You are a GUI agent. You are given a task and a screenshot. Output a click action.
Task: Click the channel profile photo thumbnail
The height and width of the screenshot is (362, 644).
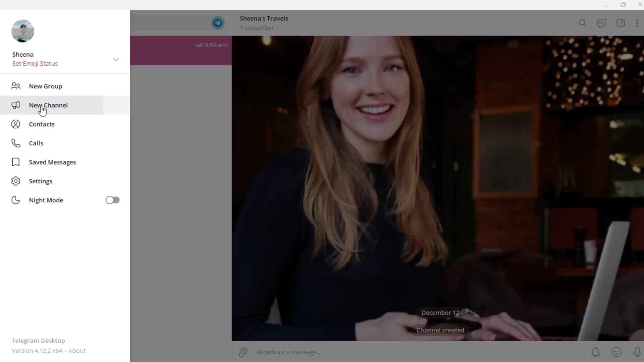tap(218, 22)
